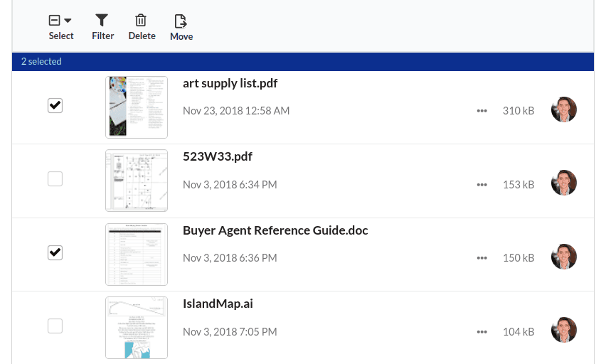
Task: Click date 'Nov 3, 2018 6:34 PM'
Action: (230, 185)
